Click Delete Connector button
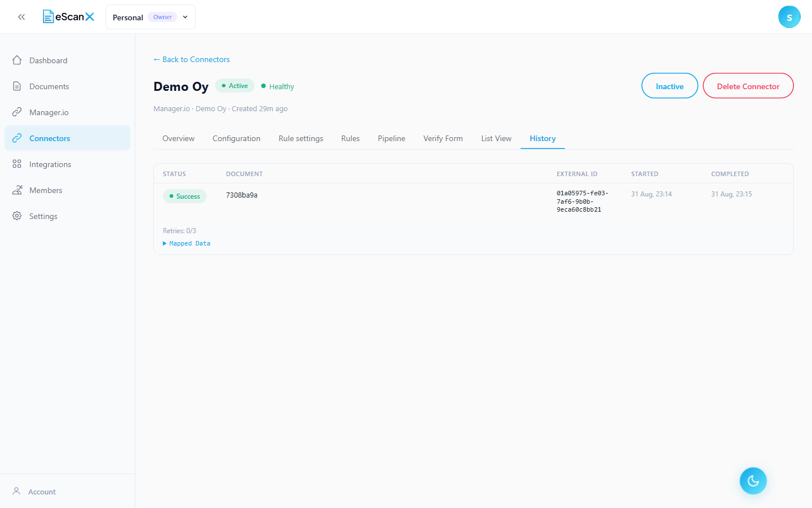 pyautogui.click(x=748, y=86)
